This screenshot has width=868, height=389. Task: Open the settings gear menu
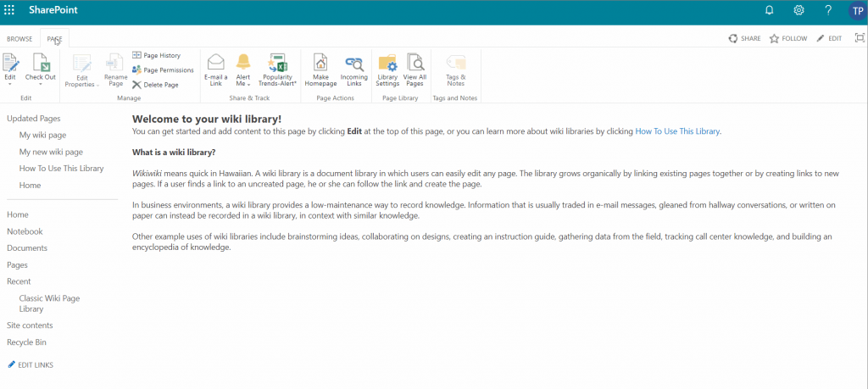click(x=798, y=10)
